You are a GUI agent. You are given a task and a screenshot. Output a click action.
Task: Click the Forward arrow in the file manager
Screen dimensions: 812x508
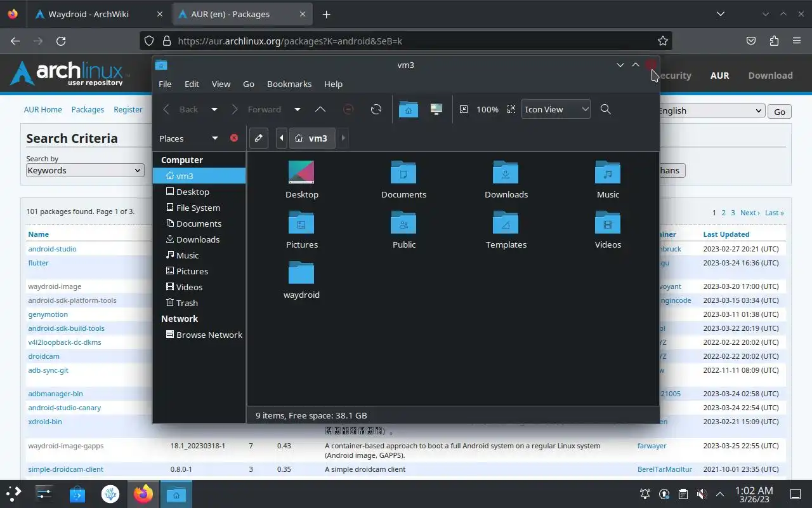[x=235, y=109]
